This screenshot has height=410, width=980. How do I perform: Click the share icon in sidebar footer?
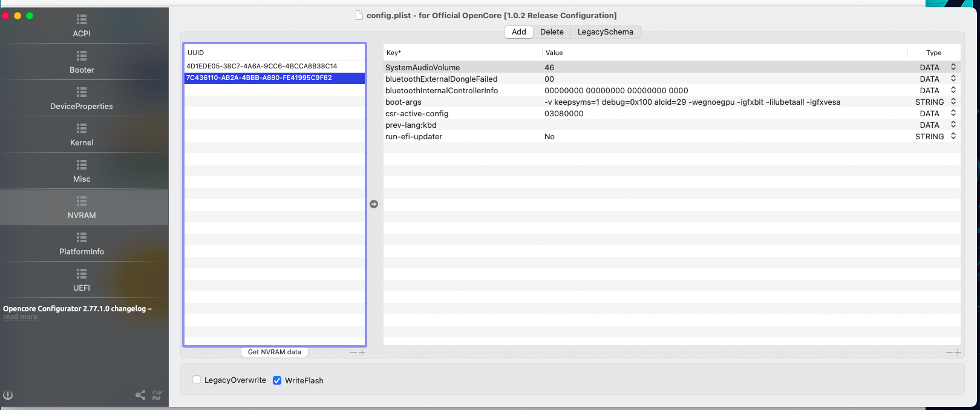(x=140, y=395)
